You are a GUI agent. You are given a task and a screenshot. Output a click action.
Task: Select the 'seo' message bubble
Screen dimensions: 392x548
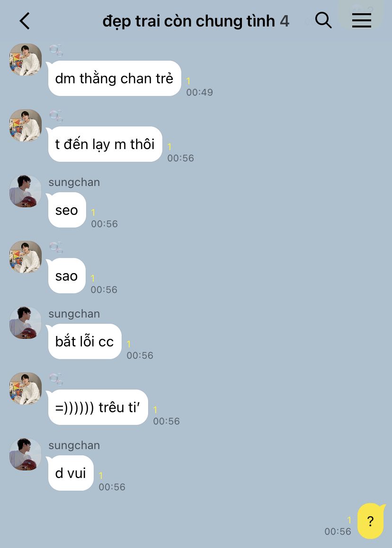tap(67, 210)
